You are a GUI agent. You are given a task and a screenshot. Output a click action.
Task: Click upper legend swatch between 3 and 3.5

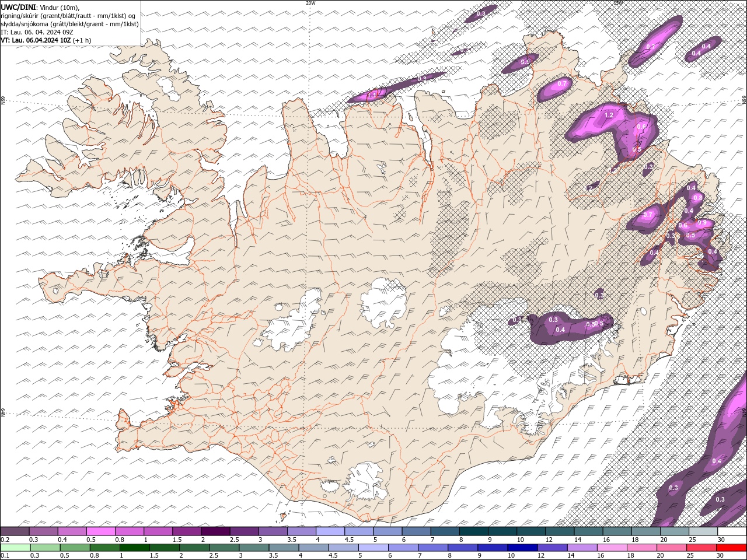[x=273, y=531]
